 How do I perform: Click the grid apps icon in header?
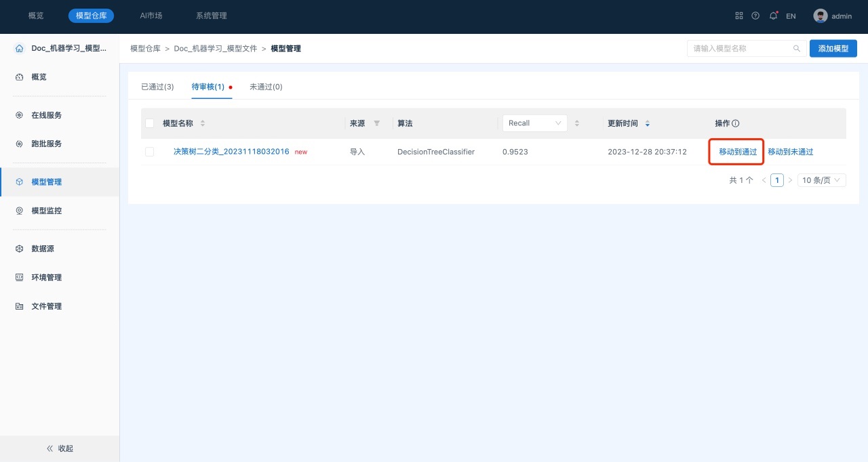(739, 16)
